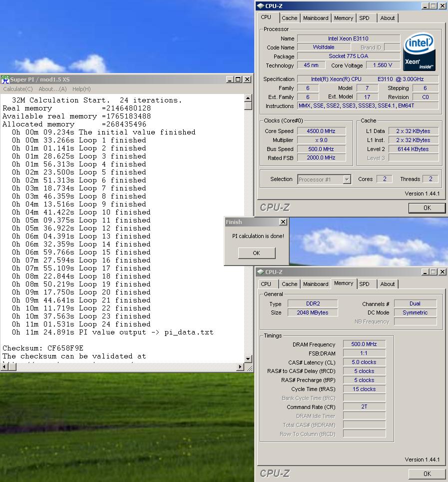Click line '32M Calculation Start. 24 iterations.'
Viewport: 448px width, 482px height.
(x=97, y=100)
